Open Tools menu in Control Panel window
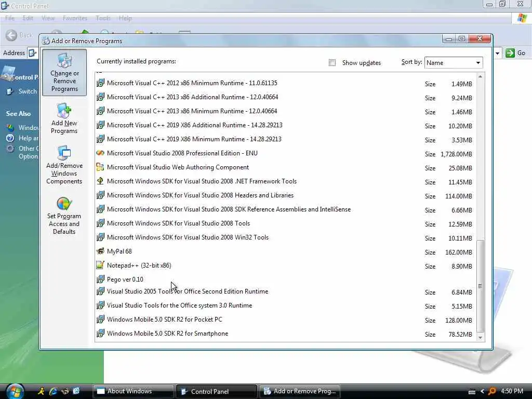This screenshot has height=399, width=532. (103, 18)
